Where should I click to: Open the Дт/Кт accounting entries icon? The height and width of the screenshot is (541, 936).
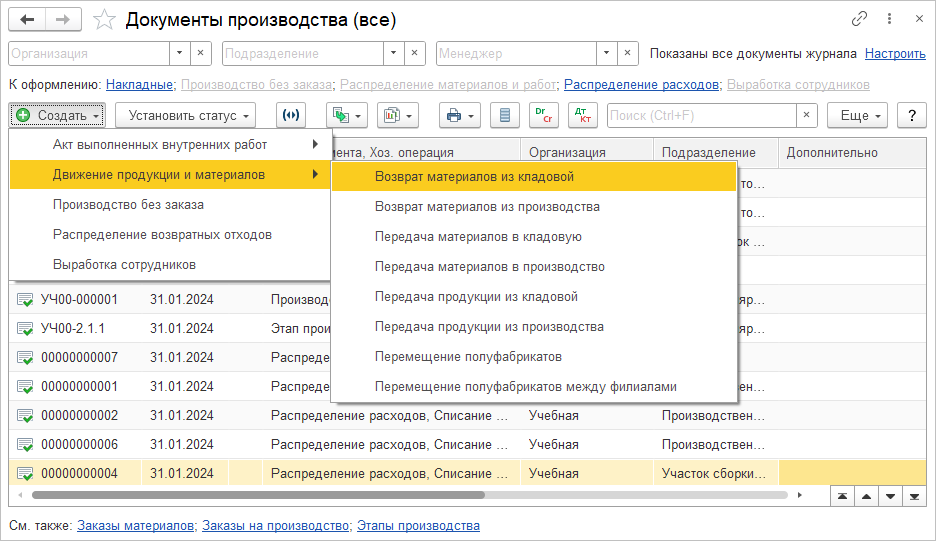(582, 116)
